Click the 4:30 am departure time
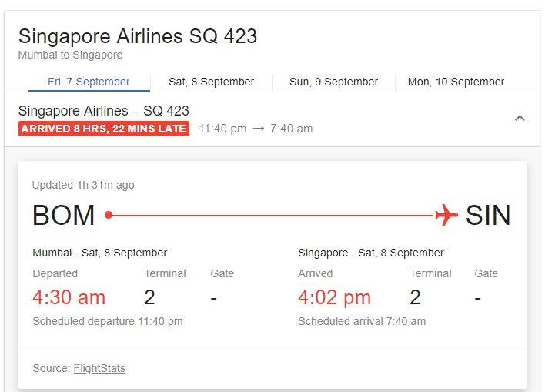The image size is (545, 392). pyautogui.click(x=69, y=297)
